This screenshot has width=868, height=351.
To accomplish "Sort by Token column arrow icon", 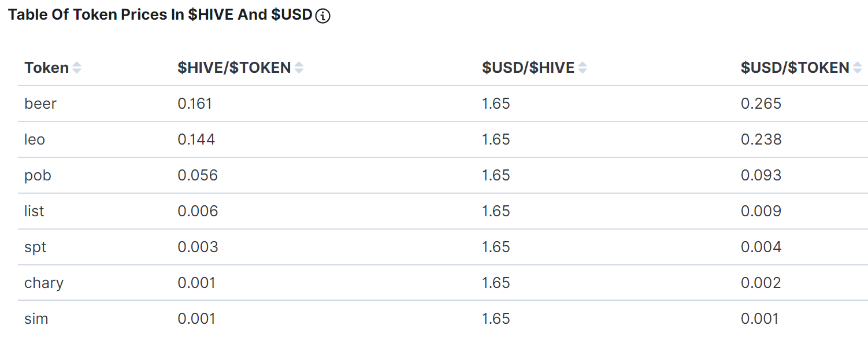I will tap(76, 68).
